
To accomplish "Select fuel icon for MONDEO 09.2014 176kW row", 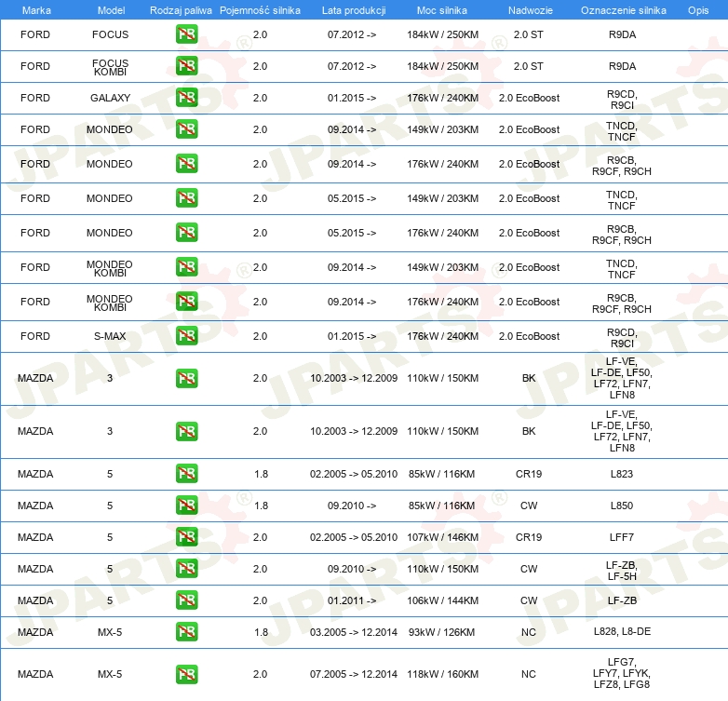I will 186,164.
